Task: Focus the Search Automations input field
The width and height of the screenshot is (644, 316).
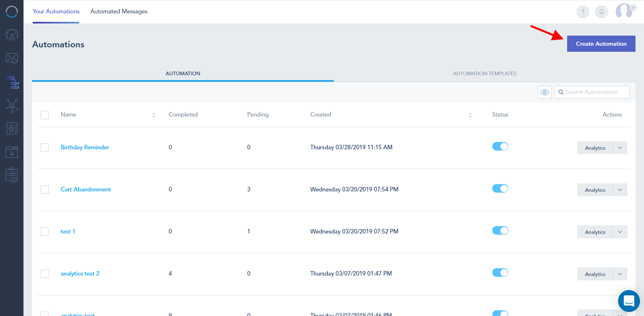Action: [592, 92]
